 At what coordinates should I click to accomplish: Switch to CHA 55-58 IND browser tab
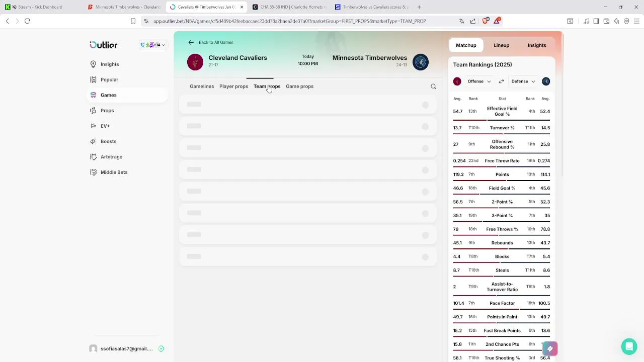tap(288, 7)
